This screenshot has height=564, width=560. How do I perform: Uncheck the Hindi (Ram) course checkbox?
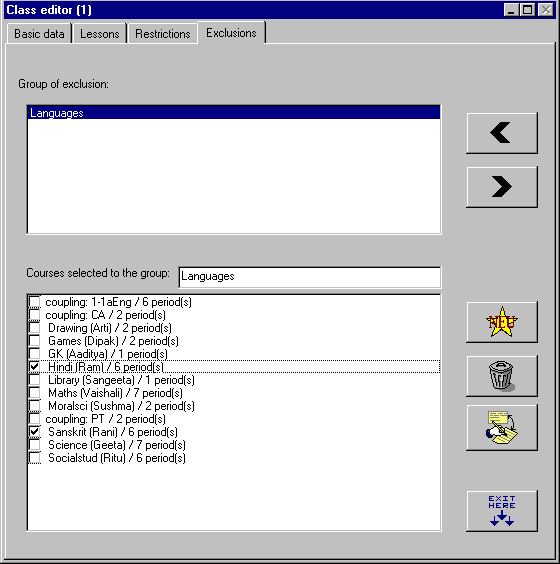click(x=35, y=367)
